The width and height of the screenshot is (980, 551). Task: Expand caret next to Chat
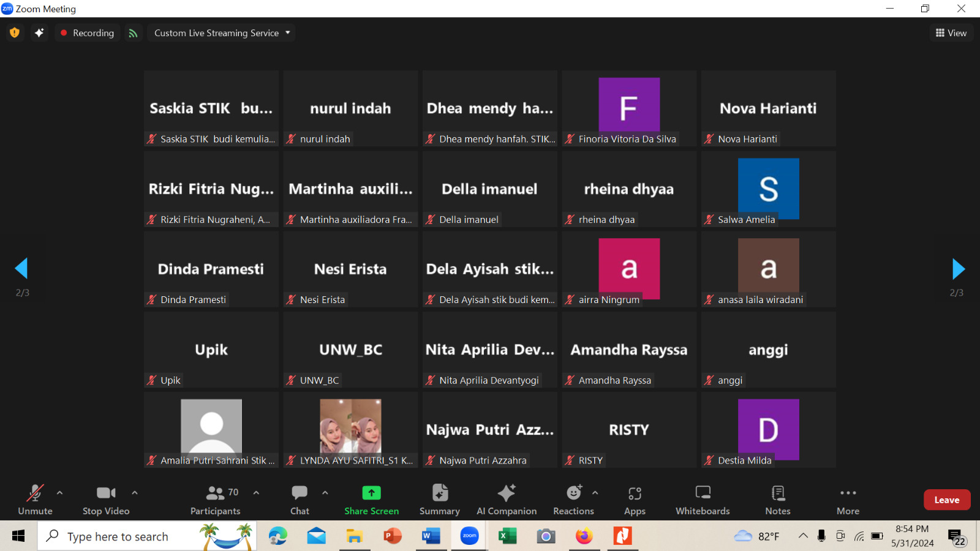pos(325,492)
